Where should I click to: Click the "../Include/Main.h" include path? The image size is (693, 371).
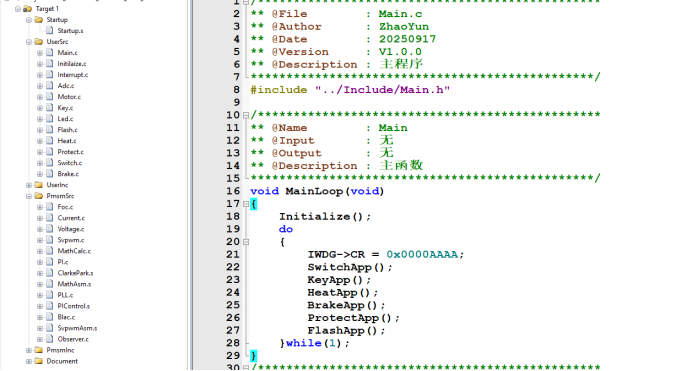pyautogui.click(x=382, y=90)
